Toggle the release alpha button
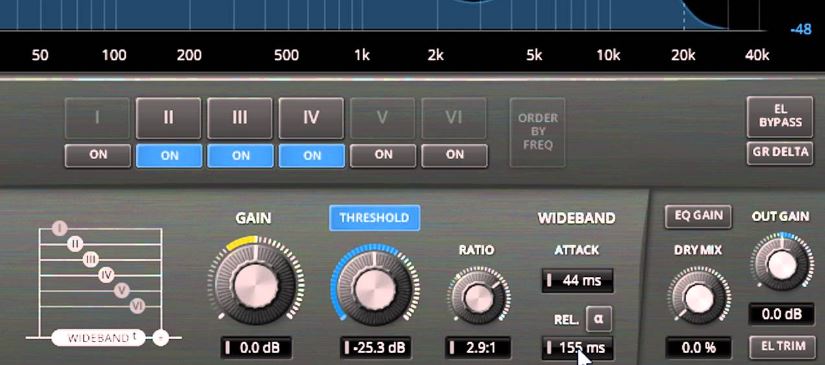The width and height of the screenshot is (825, 365). [x=599, y=319]
